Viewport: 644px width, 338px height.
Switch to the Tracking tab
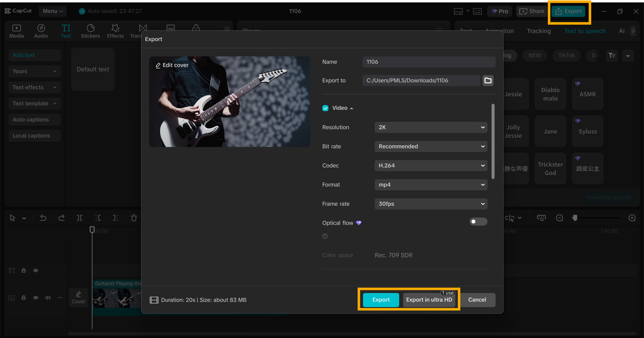point(539,31)
